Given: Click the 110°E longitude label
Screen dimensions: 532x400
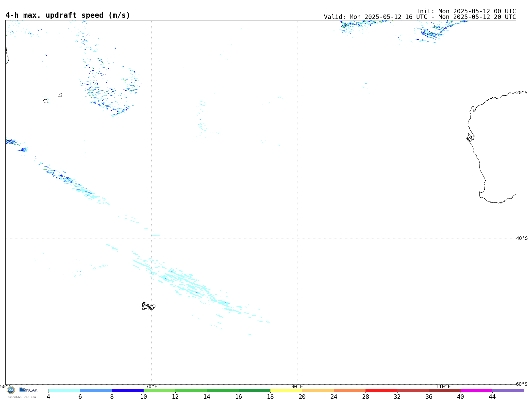Looking at the screenshot, I should pyautogui.click(x=443, y=387).
